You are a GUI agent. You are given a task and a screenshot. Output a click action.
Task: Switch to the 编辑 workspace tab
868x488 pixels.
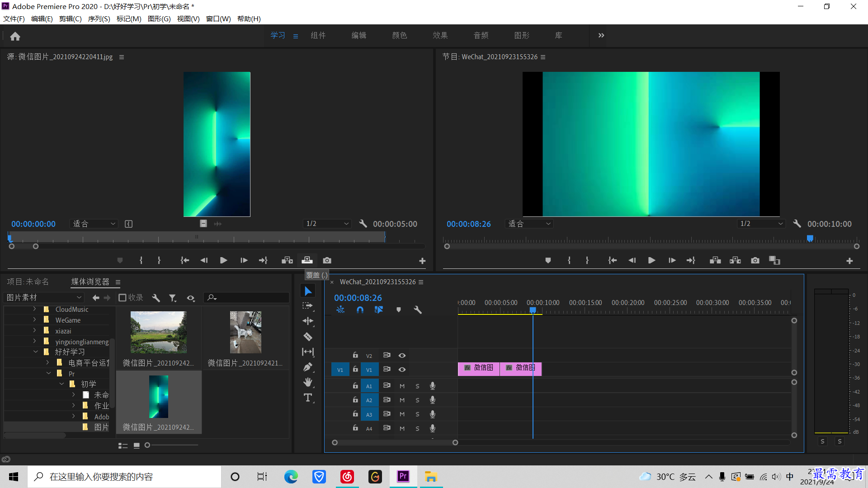point(359,35)
